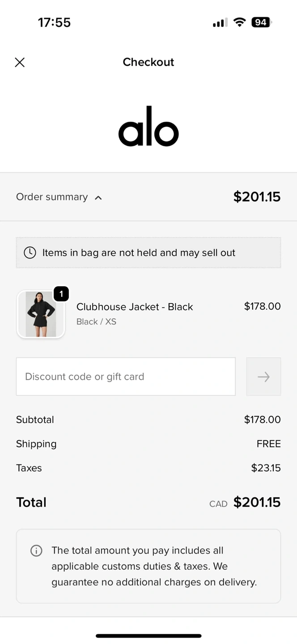Tap the info icon beside duties notice
This screenshot has height=644, width=297.
coord(36,551)
